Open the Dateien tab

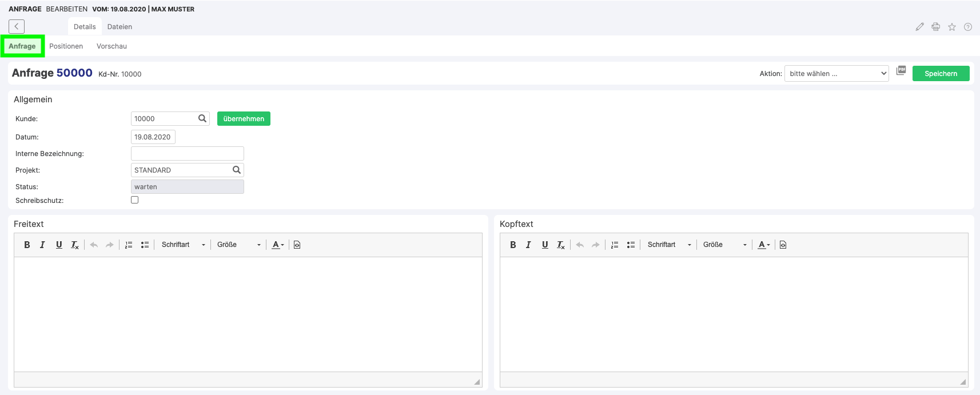pos(119,27)
